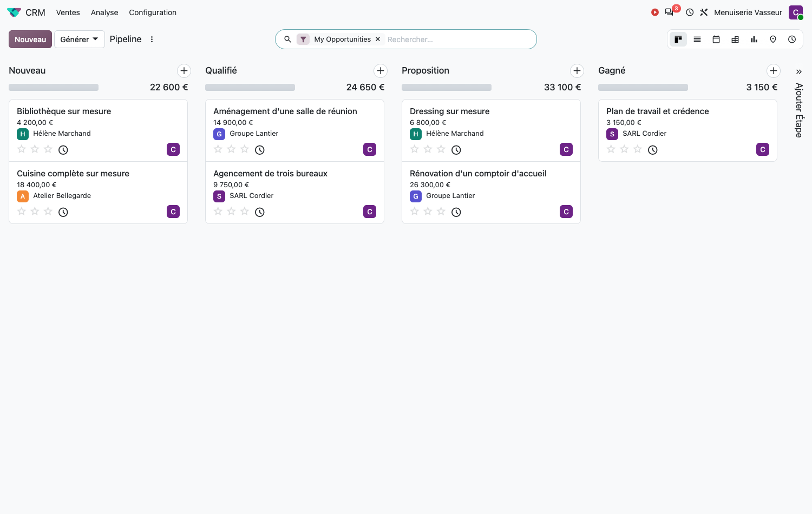Set second priority star on Dressing sur mesure

pos(428,149)
